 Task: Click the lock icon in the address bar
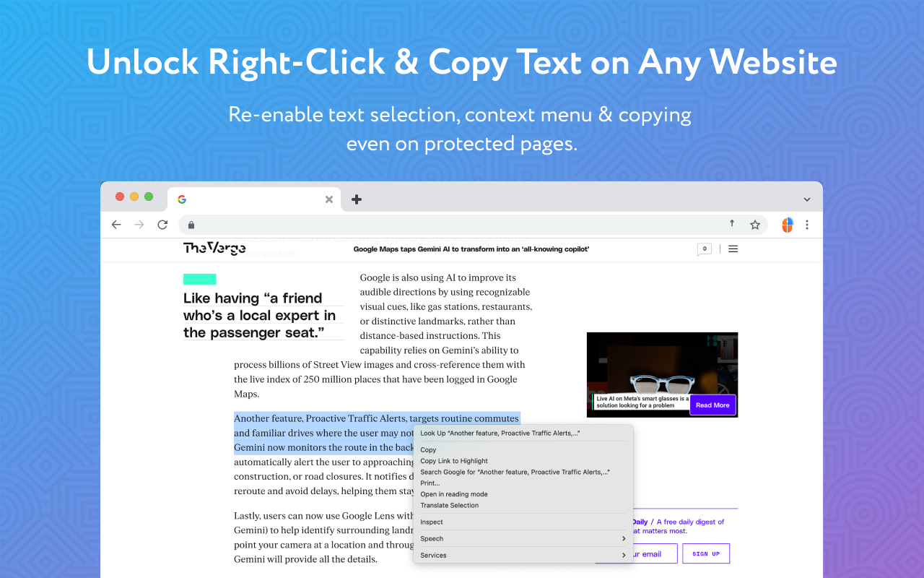click(x=191, y=225)
